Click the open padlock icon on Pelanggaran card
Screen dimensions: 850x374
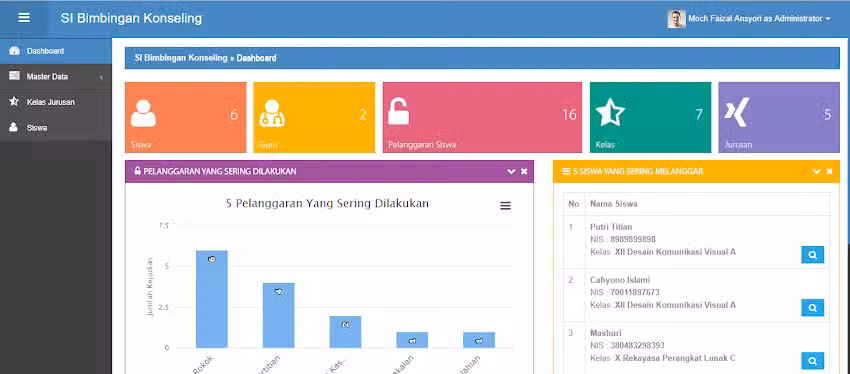click(398, 112)
